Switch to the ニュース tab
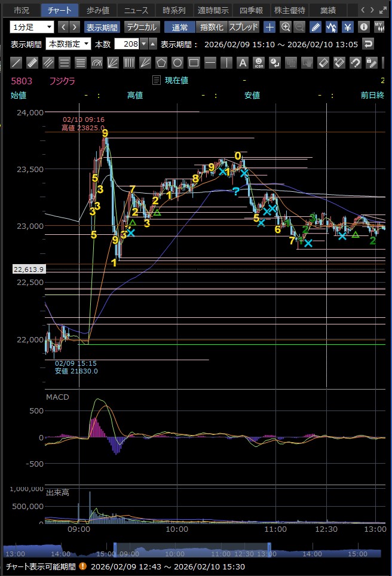The image size is (392, 576). [x=136, y=10]
